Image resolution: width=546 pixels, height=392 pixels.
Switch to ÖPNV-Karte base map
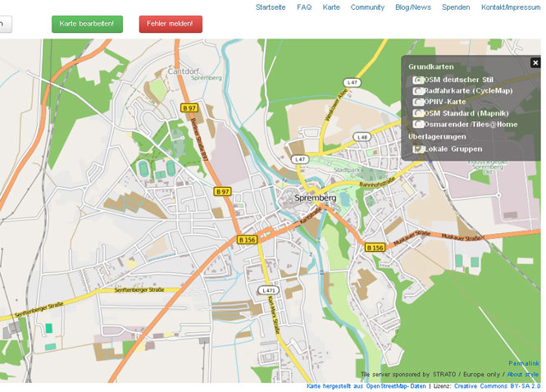tap(419, 102)
